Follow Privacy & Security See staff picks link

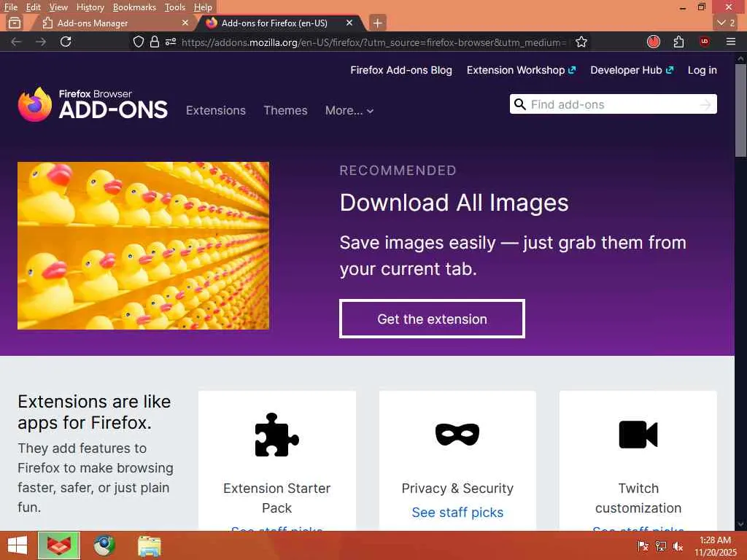point(457,513)
